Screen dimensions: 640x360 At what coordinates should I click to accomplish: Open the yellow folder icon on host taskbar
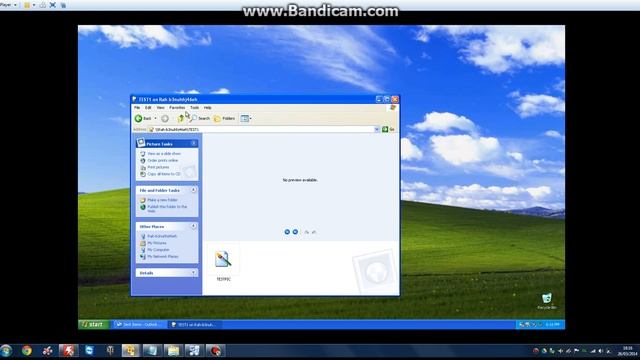173,351
